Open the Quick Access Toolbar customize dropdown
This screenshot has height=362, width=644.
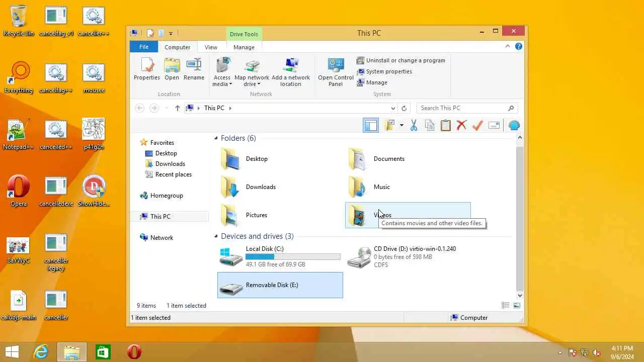click(171, 33)
